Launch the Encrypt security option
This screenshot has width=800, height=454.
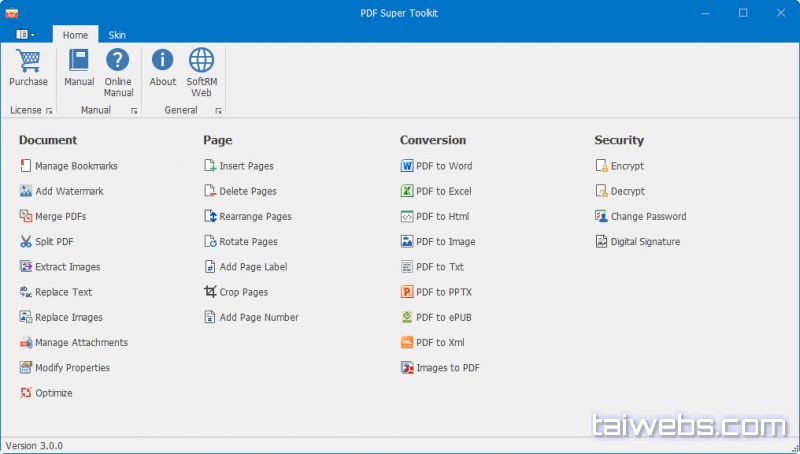[x=627, y=166]
